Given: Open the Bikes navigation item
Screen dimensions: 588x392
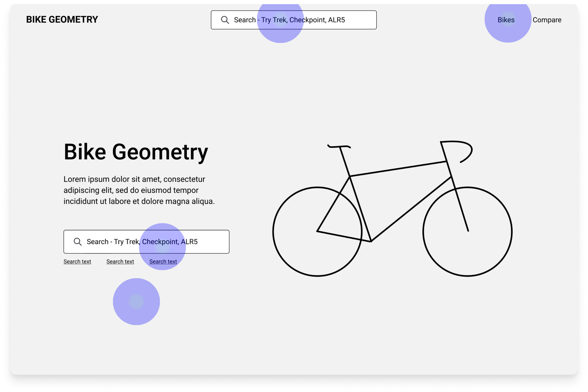Looking at the screenshot, I should pos(506,20).
